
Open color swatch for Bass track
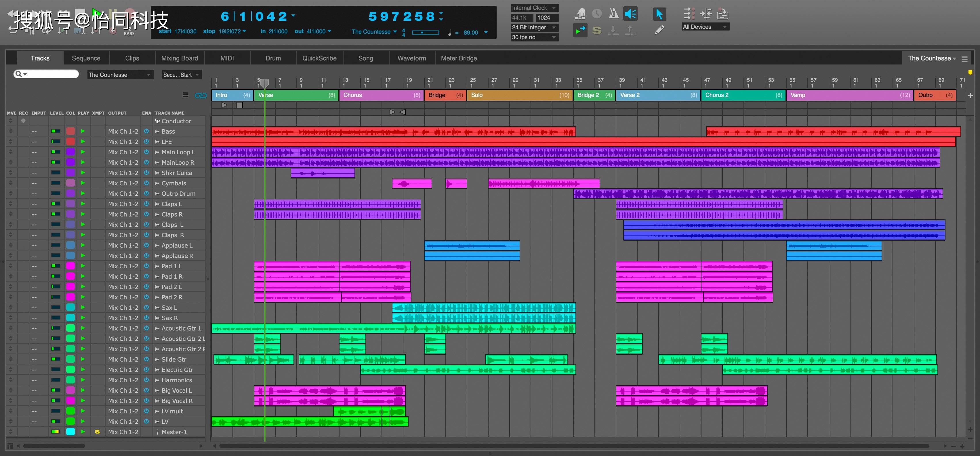pyautogui.click(x=70, y=131)
